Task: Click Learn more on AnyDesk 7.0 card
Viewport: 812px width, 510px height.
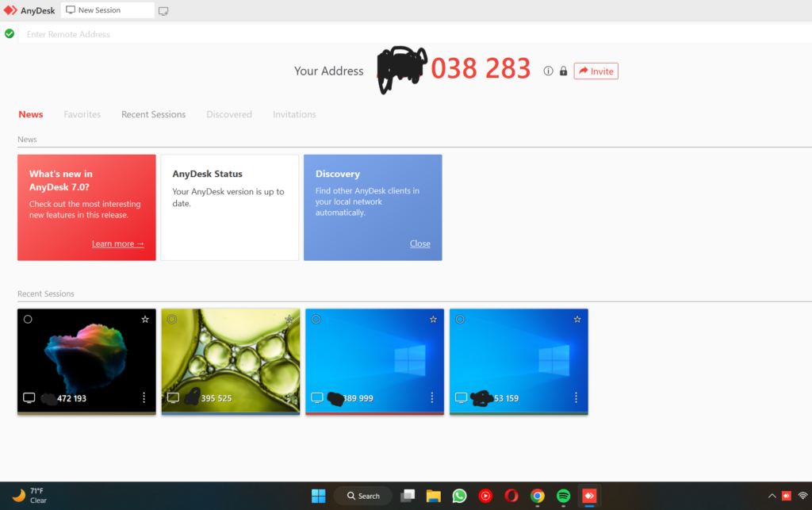Action: (117, 243)
